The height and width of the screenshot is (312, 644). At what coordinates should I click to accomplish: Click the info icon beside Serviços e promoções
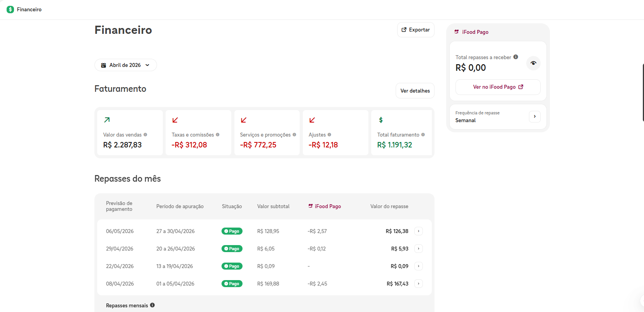pos(294,135)
